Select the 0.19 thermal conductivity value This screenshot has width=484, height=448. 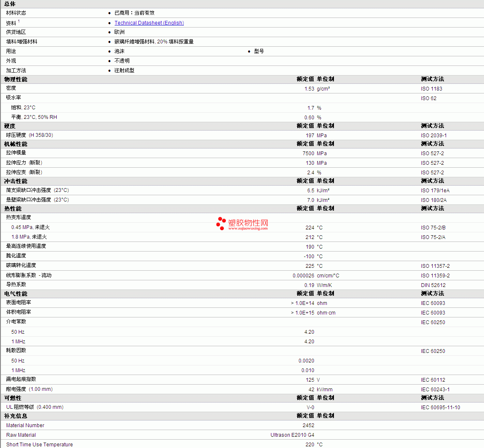(309, 285)
